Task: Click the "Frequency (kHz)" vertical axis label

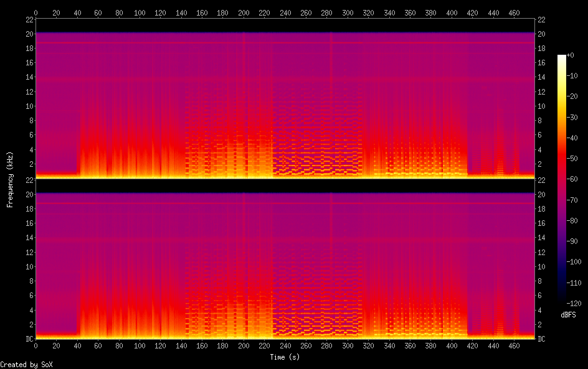Action: [10, 179]
